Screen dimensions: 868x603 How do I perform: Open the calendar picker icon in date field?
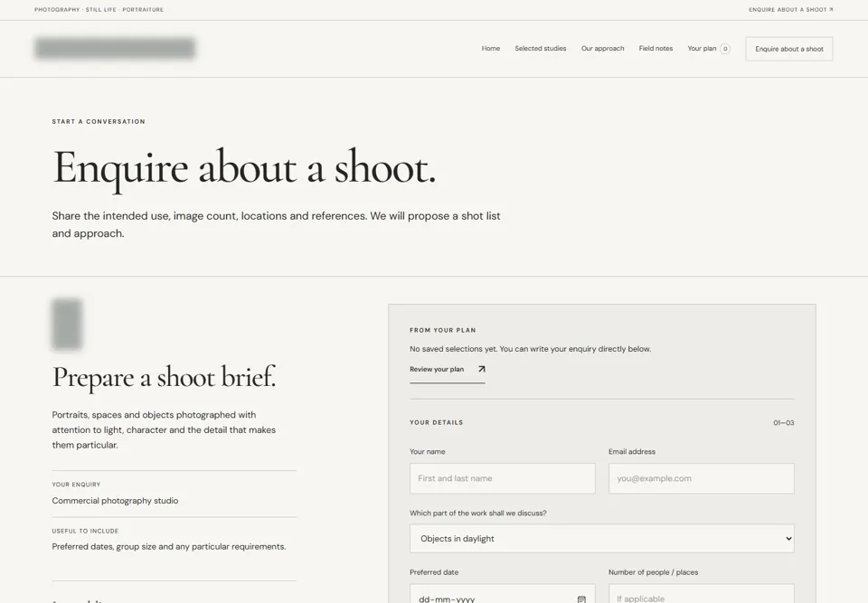click(x=581, y=599)
